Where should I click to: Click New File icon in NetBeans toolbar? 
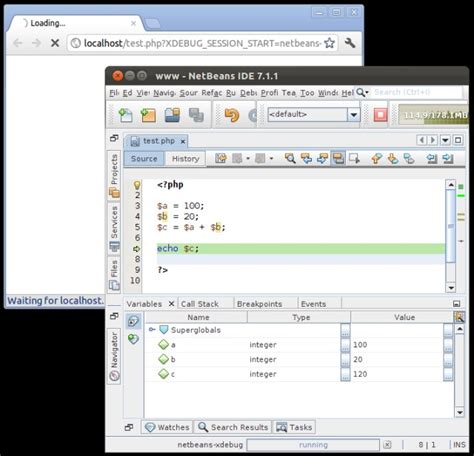pyautogui.click(x=126, y=115)
